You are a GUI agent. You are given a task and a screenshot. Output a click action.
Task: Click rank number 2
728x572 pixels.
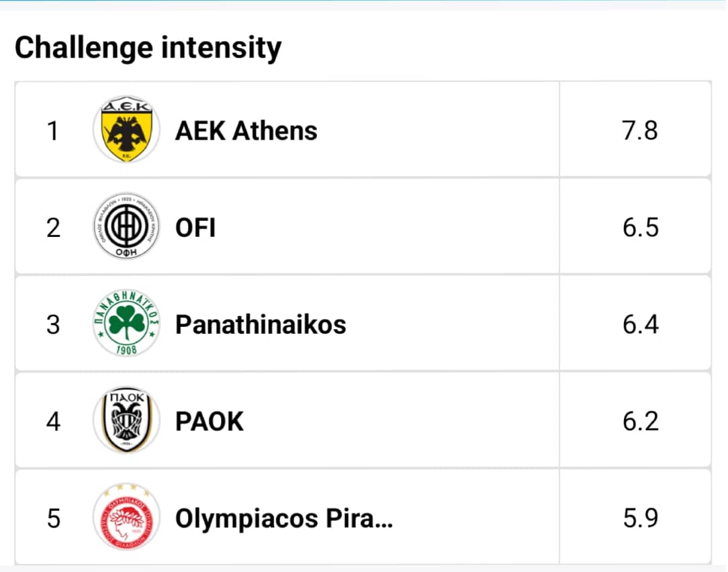53,228
